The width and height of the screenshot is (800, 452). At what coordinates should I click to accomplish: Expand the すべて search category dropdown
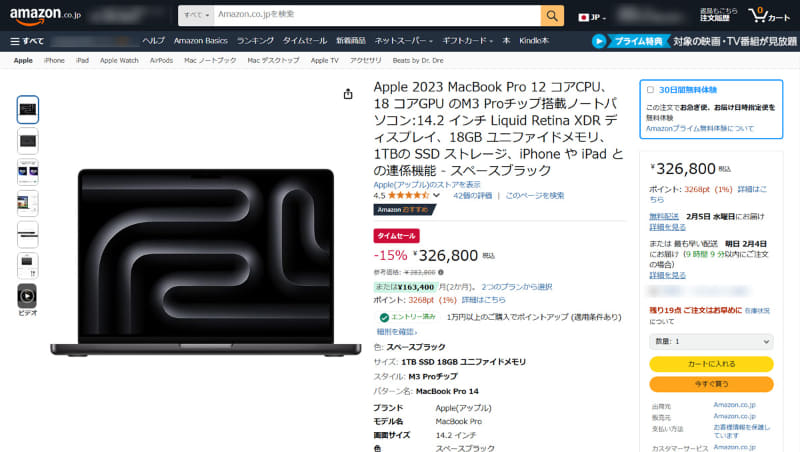[x=196, y=15]
